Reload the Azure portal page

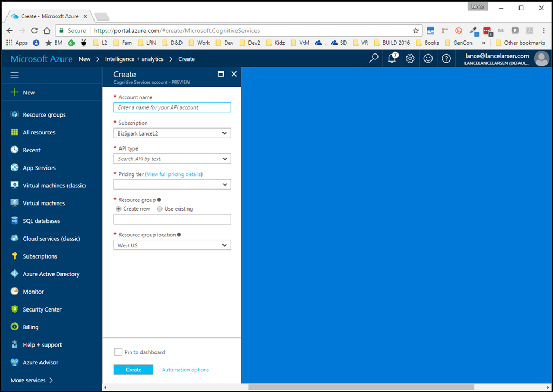[x=34, y=31]
